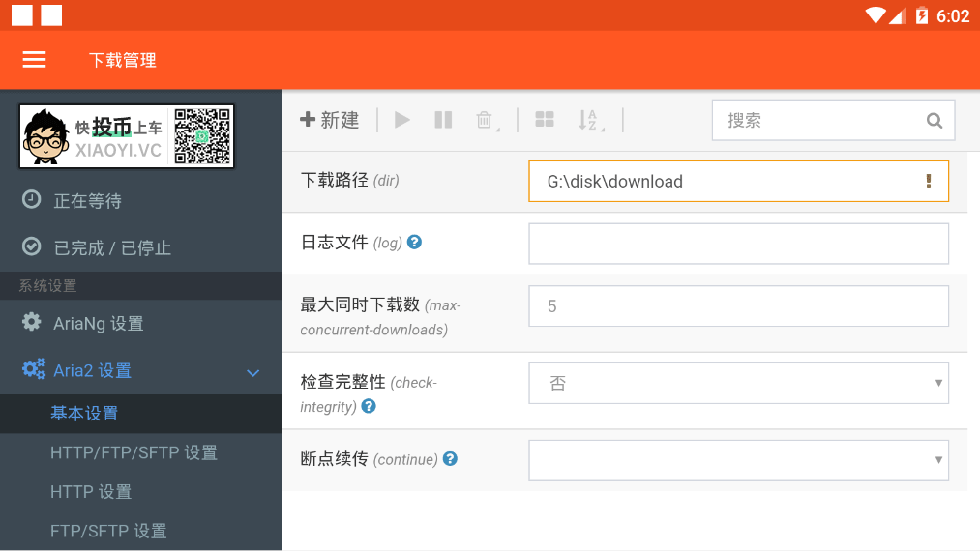980x551 pixels.
Task: Show help for log file option
Action: (x=414, y=242)
